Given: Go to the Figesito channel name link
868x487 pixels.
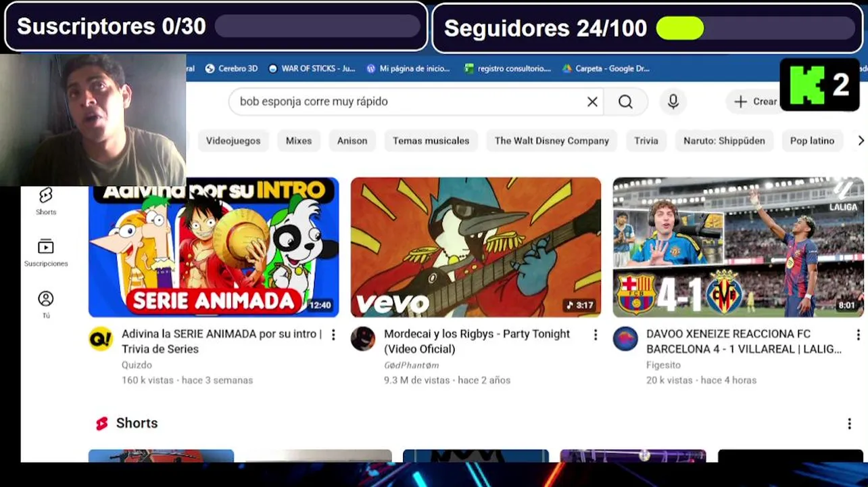Looking at the screenshot, I should point(663,365).
